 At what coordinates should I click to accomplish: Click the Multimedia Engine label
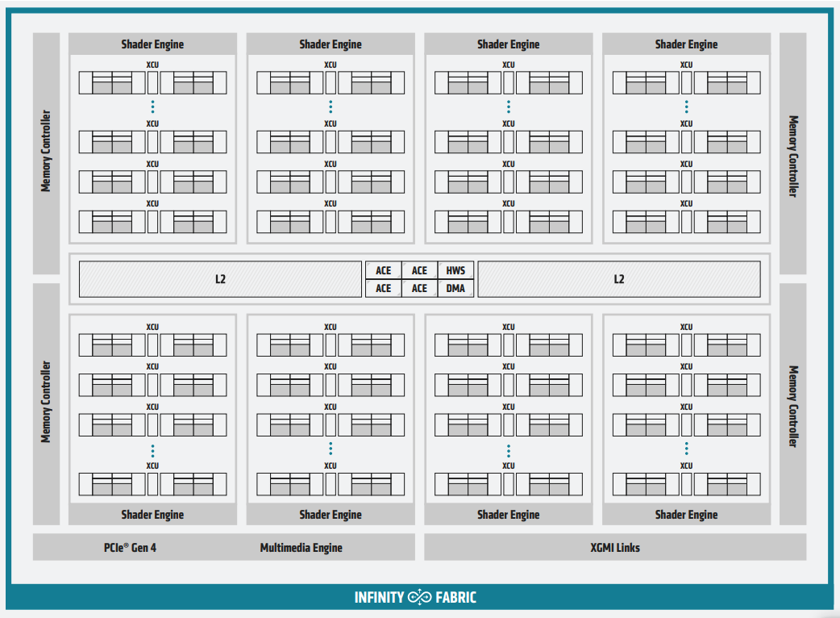tap(301, 548)
